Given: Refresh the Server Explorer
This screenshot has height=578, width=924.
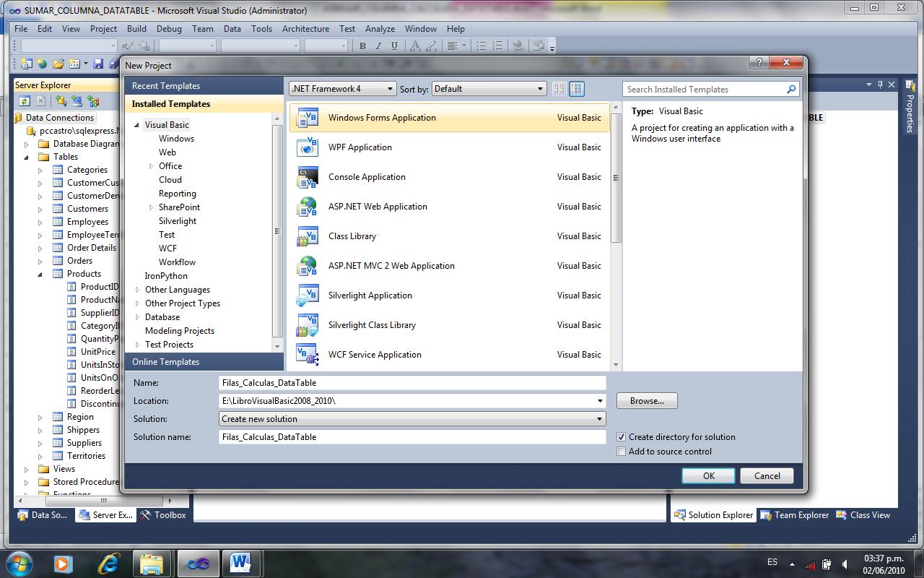Looking at the screenshot, I should coord(25,100).
